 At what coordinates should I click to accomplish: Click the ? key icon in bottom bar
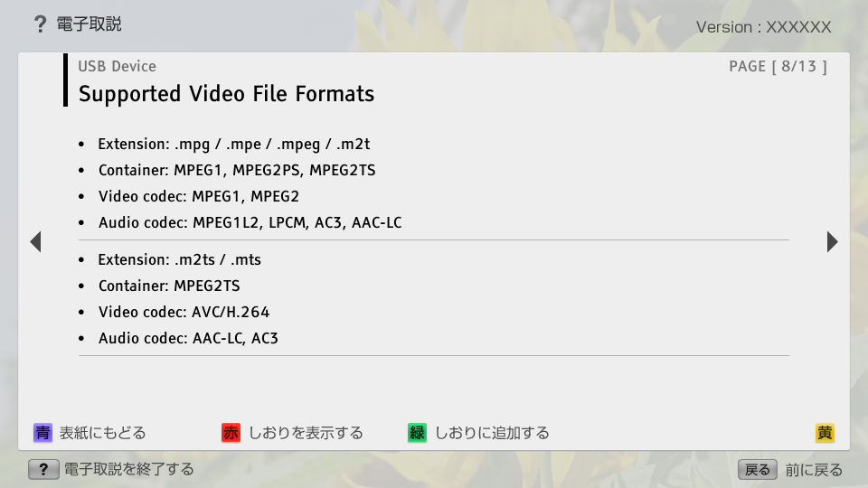pyautogui.click(x=43, y=469)
